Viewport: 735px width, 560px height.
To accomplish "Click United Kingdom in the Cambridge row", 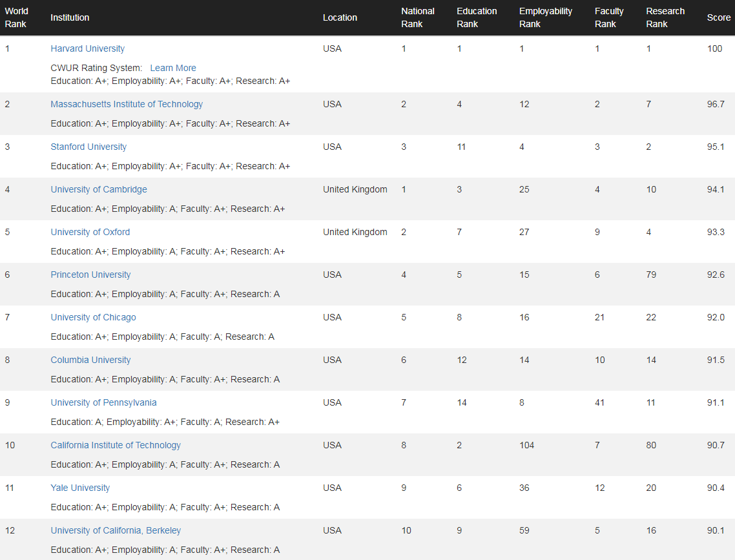I will [355, 189].
